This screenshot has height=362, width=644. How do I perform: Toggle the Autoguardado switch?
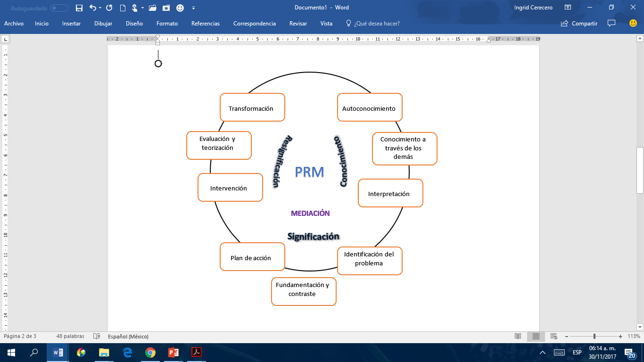(x=59, y=8)
